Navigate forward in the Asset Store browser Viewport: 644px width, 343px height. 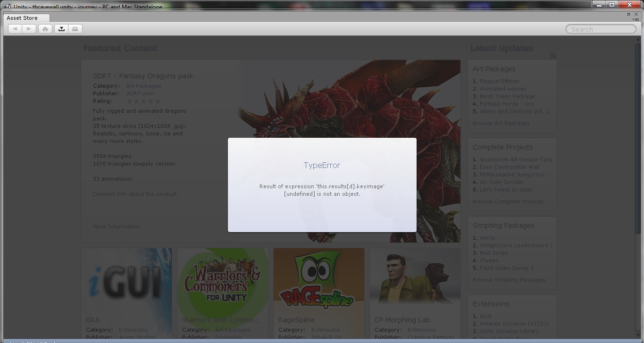[x=29, y=28]
